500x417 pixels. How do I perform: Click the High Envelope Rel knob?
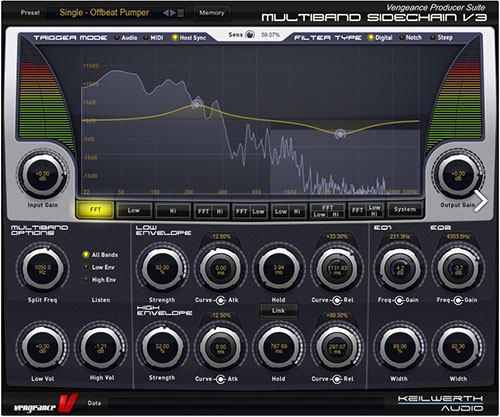pyautogui.click(x=337, y=347)
